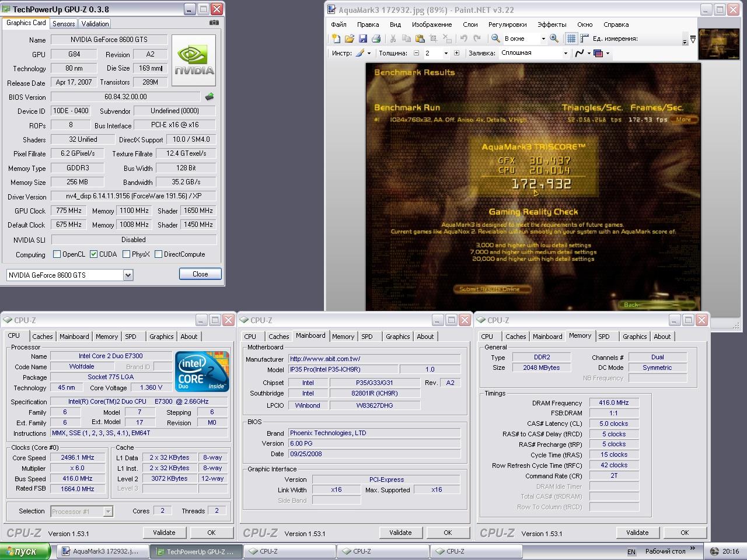Click Validate in the Memory CPU-Z window

(637, 533)
